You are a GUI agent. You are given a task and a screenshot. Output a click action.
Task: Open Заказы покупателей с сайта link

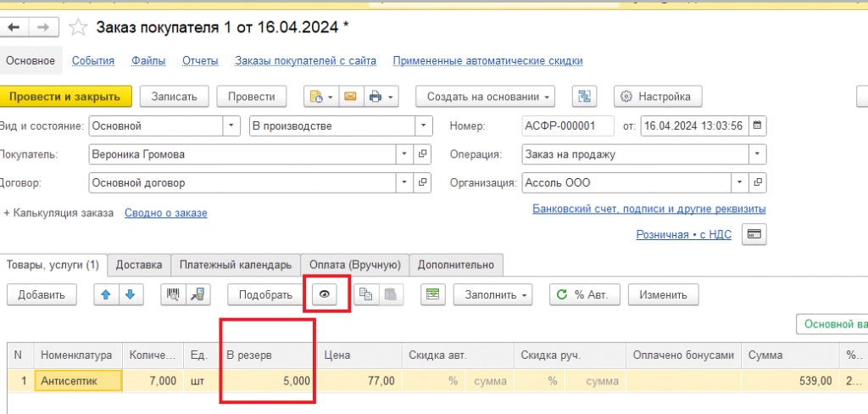click(305, 61)
